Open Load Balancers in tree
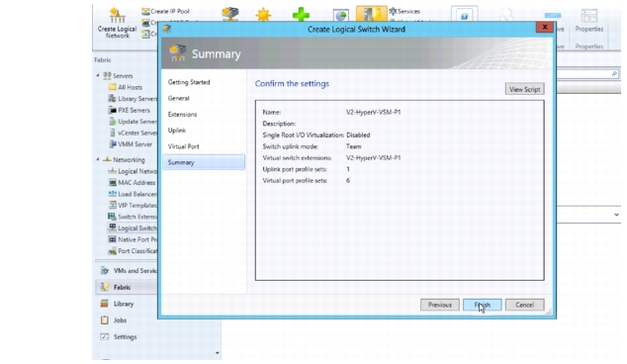Image resolution: width=627 pixels, height=364 pixels. [133, 194]
